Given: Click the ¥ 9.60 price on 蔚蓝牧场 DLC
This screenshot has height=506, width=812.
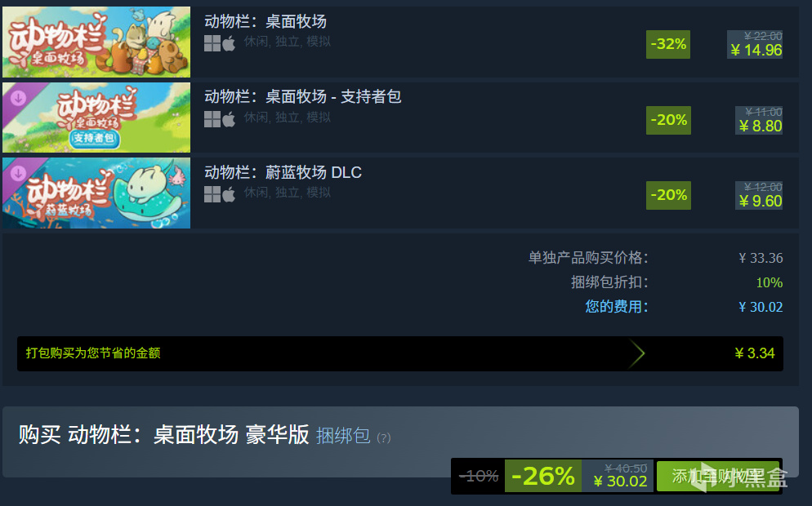Looking at the screenshot, I should click(x=761, y=202).
